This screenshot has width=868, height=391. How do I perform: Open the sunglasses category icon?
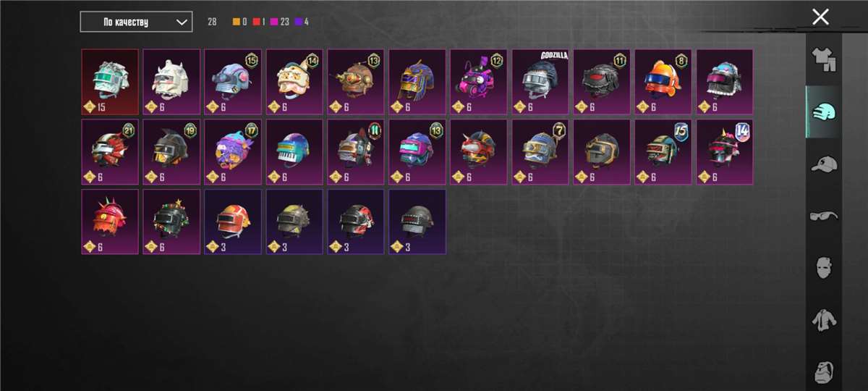[x=824, y=216]
